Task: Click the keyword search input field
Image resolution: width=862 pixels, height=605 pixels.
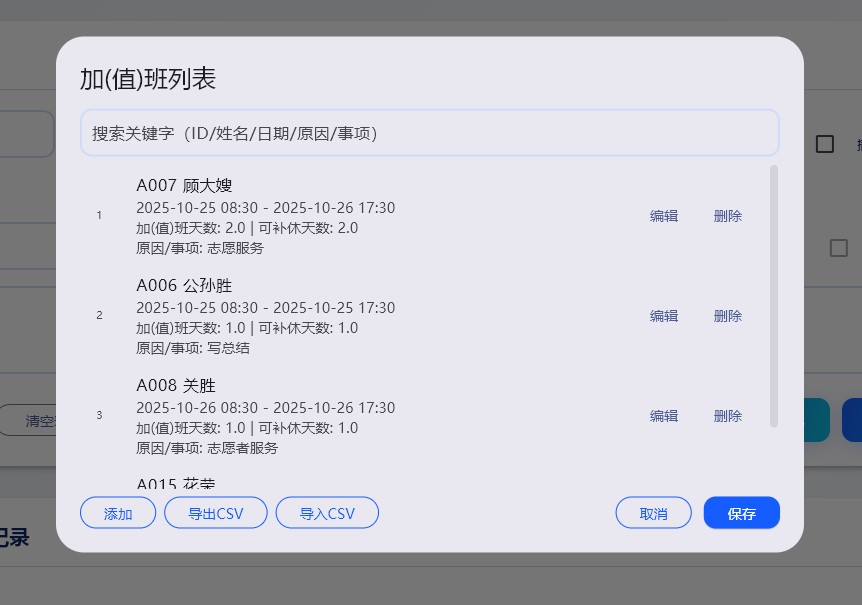Action: (430, 132)
